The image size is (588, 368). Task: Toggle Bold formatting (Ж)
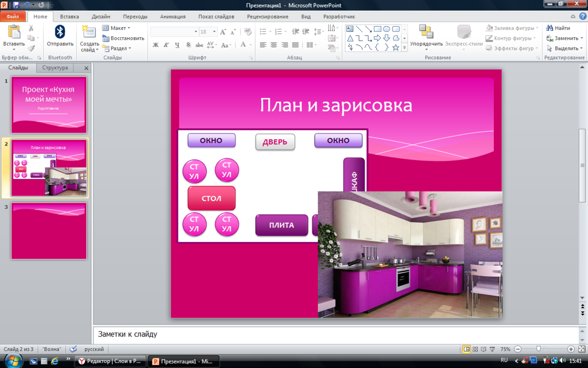point(156,45)
